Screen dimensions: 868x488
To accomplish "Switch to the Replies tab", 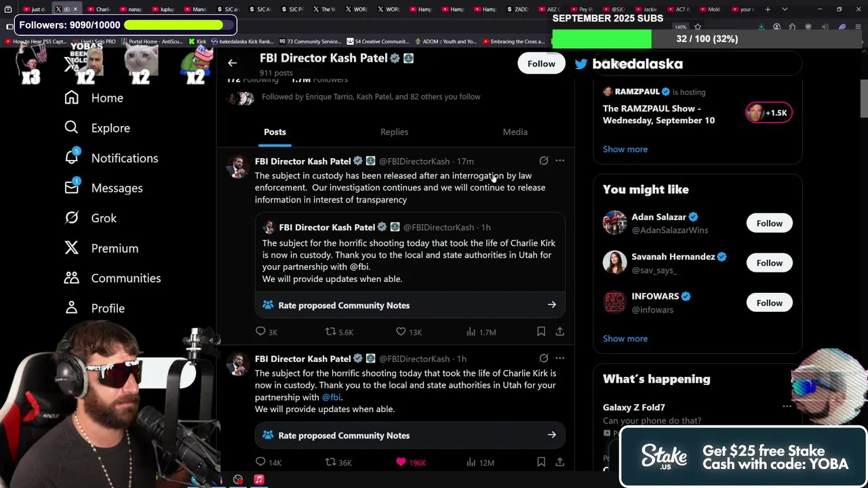I will pyautogui.click(x=394, y=131).
